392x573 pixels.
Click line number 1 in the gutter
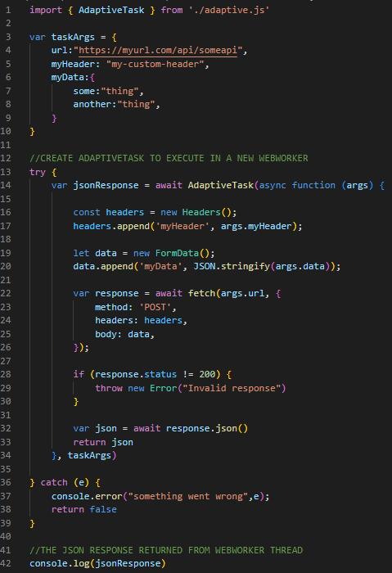[8, 10]
